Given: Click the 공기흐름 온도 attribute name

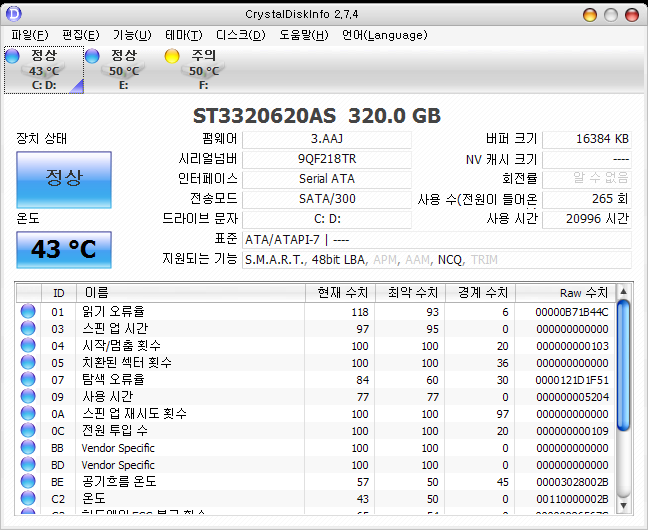Looking at the screenshot, I should pos(119,482).
